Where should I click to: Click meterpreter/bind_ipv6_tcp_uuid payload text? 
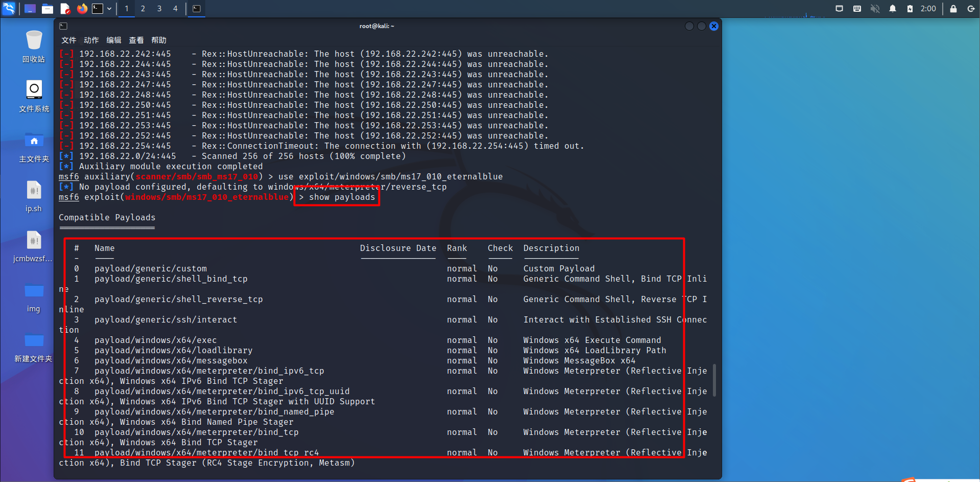(x=222, y=392)
